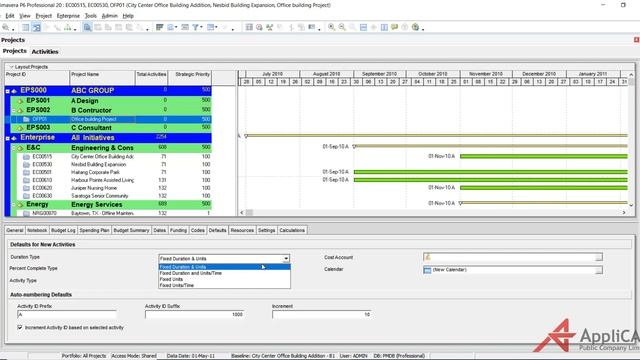The width and height of the screenshot is (640, 360).
Task: Open the Spending Plan tab
Action: point(94,230)
